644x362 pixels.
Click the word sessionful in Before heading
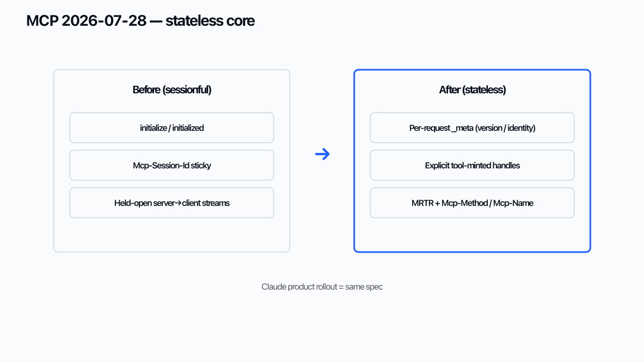coord(185,90)
